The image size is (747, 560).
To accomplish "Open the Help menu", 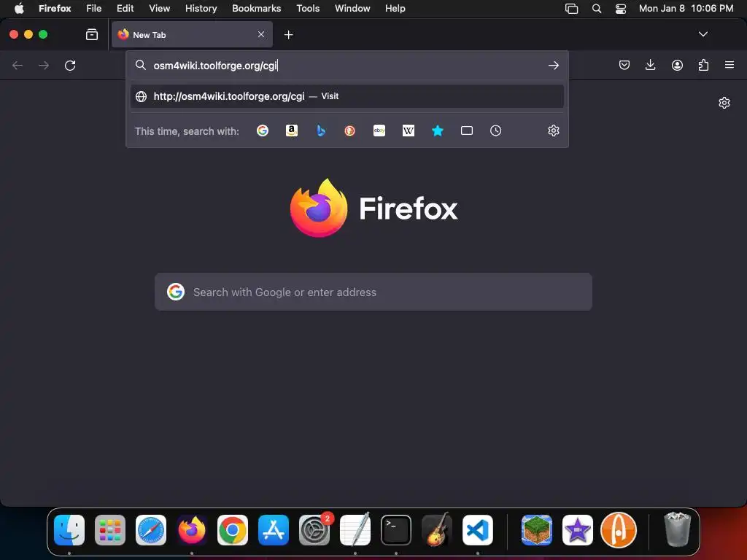I will pyautogui.click(x=395, y=8).
